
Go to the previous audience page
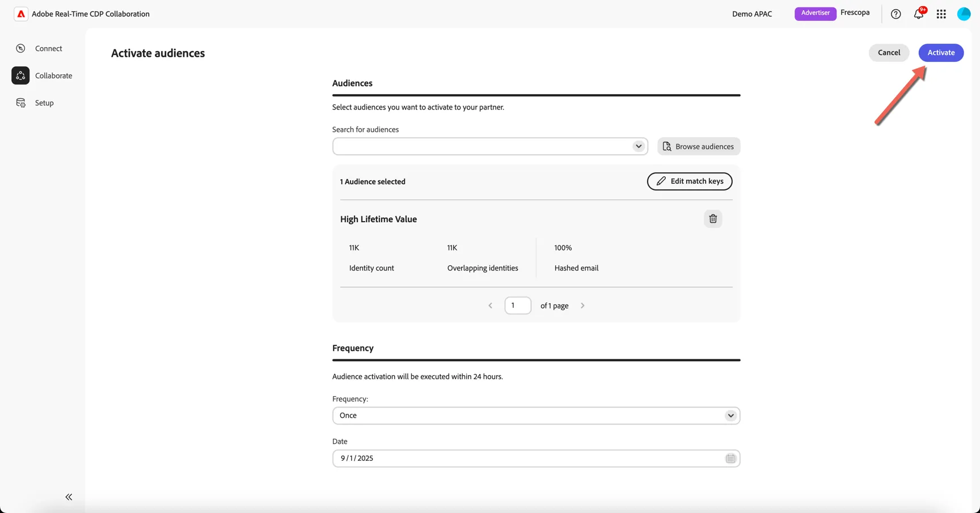[x=491, y=306]
